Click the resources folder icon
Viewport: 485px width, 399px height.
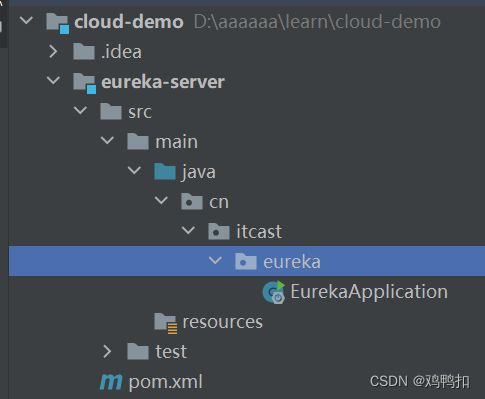tap(166, 323)
